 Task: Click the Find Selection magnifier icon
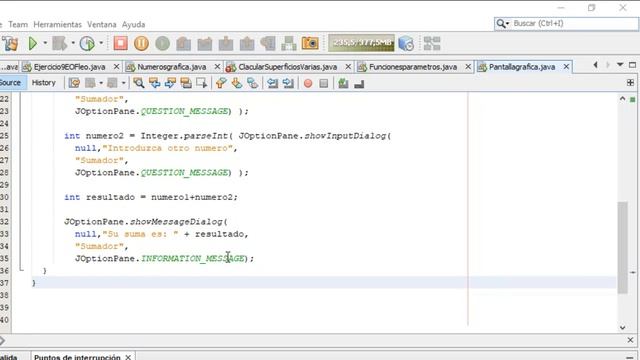click(139, 83)
